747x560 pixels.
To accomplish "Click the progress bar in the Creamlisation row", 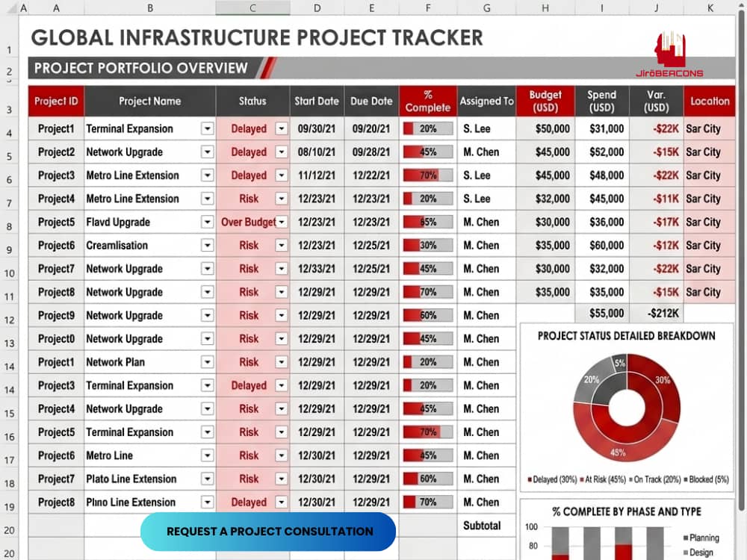I will pyautogui.click(x=428, y=245).
